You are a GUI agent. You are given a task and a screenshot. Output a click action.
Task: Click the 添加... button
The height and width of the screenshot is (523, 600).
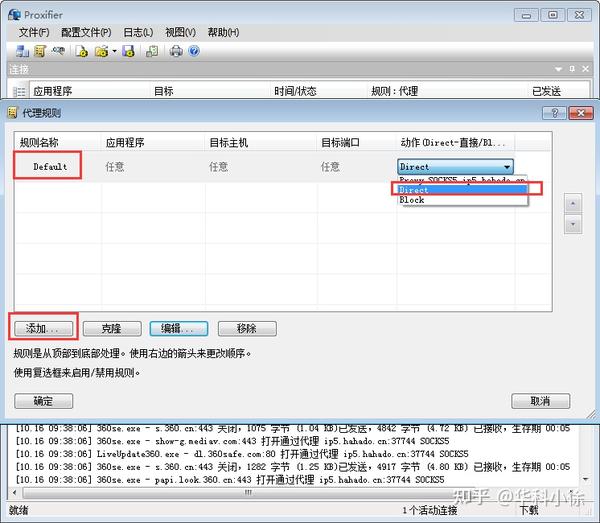point(43,328)
